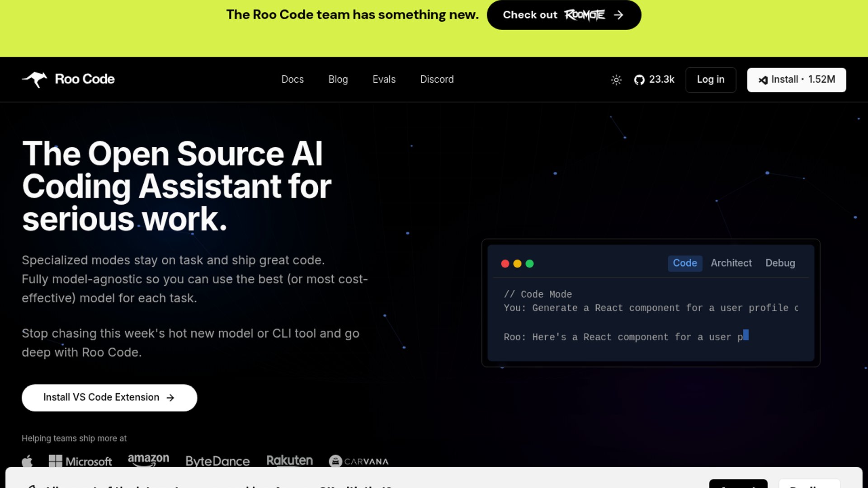Click the VS Code icon in the Install button
The width and height of the screenshot is (868, 488).
pyautogui.click(x=763, y=80)
